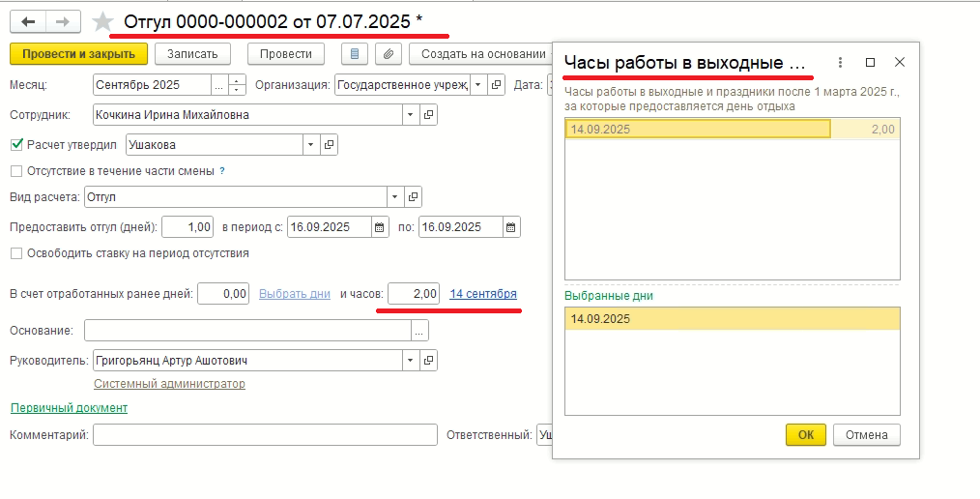
Task: Expand the Организация dropdown list
Action: [x=478, y=85]
